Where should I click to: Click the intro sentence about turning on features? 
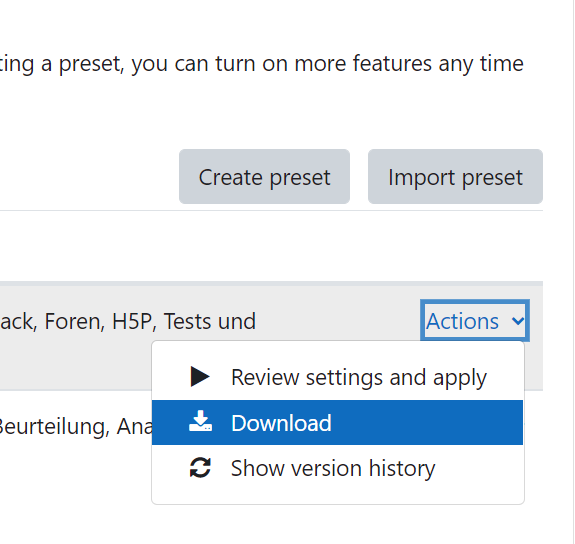click(x=261, y=64)
